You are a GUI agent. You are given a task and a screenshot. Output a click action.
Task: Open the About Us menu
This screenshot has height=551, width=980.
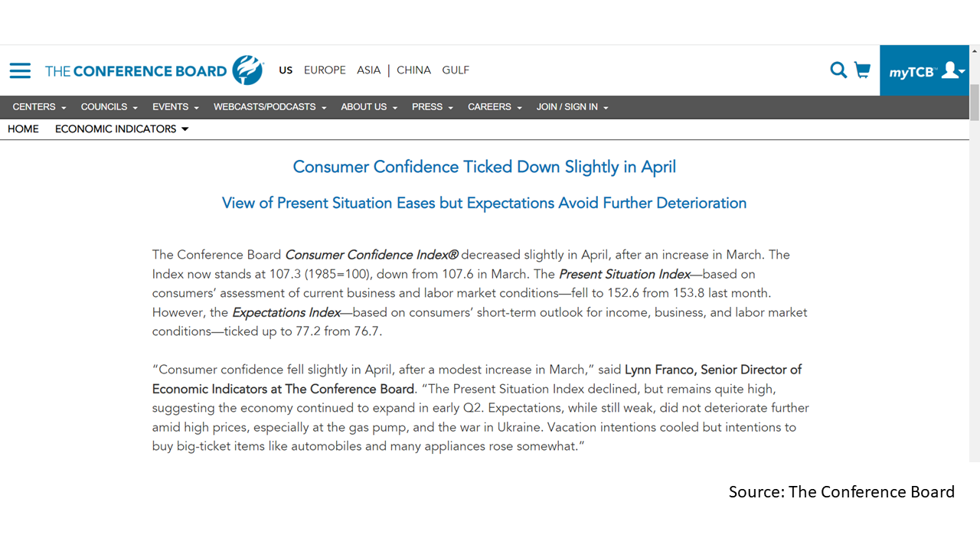pos(369,107)
